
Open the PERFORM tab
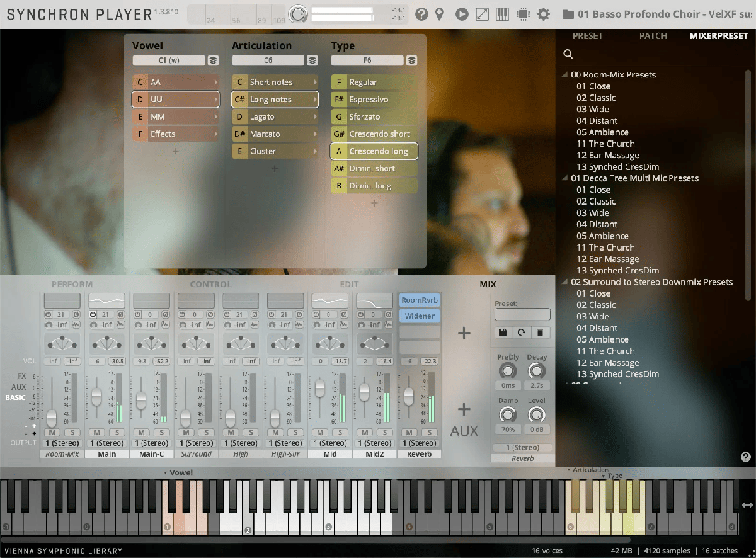72,285
